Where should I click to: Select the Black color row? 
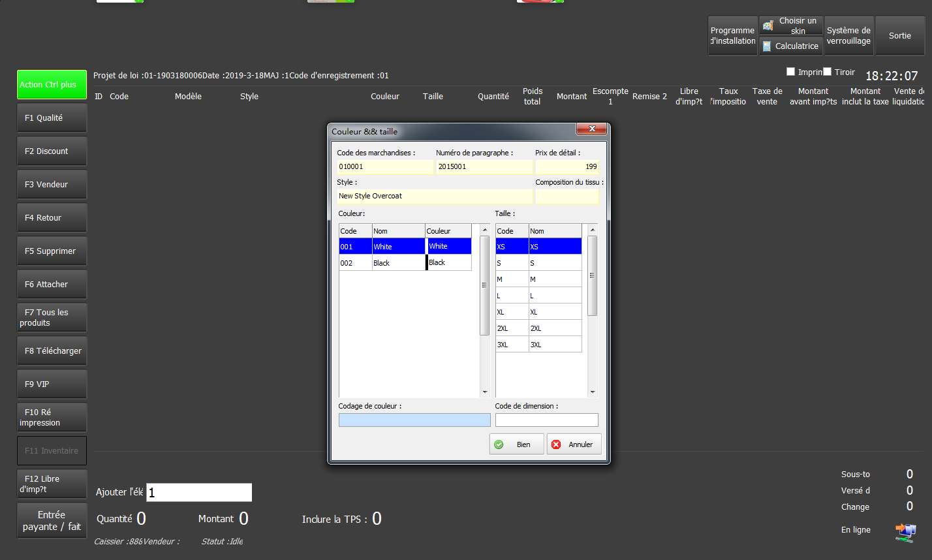point(405,263)
